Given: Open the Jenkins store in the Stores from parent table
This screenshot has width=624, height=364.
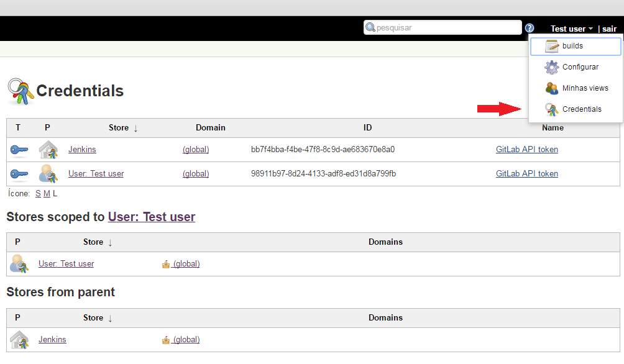Looking at the screenshot, I should click(52, 339).
